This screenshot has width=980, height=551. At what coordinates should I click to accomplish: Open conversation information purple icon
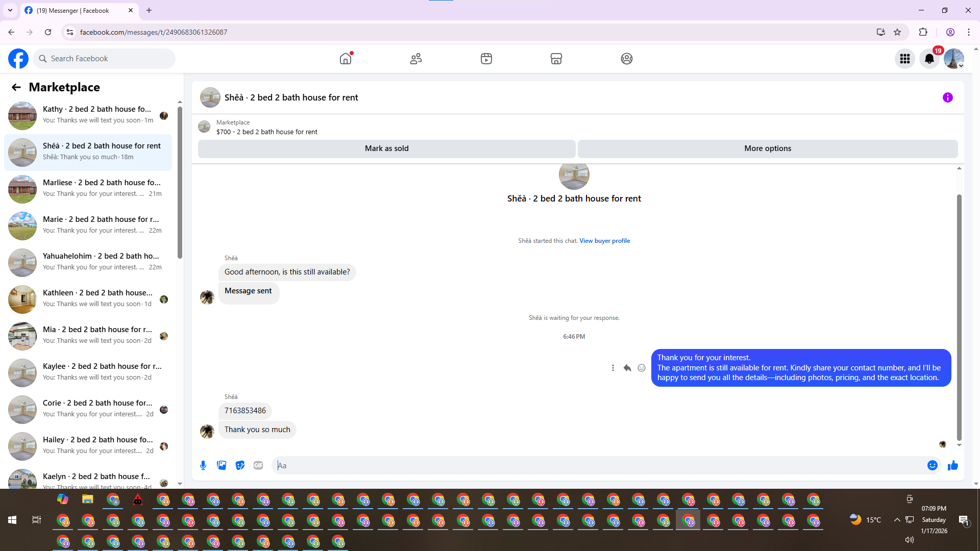pos(947,97)
